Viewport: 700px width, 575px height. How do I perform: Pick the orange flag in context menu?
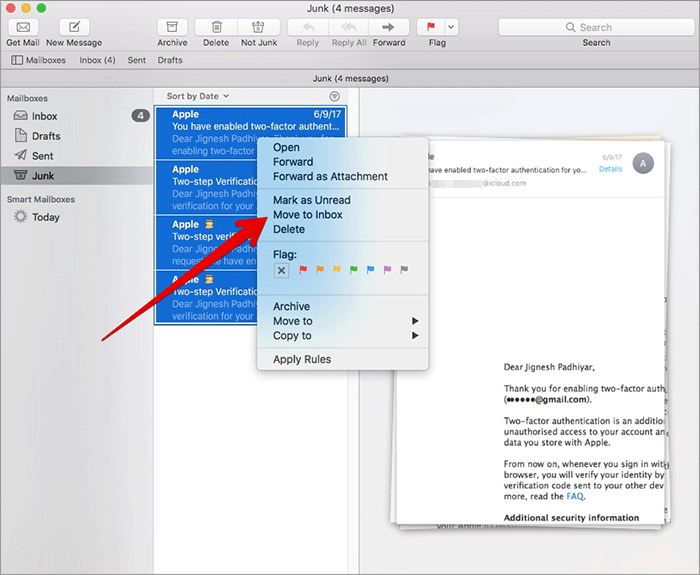(320, 270)
